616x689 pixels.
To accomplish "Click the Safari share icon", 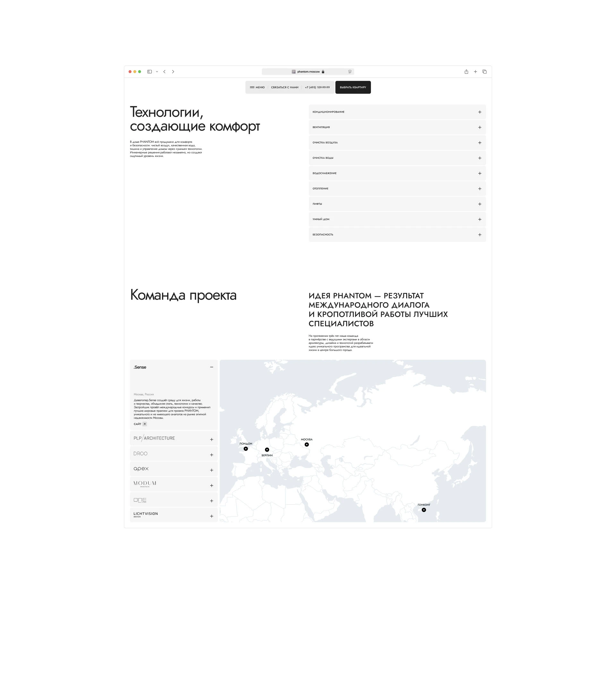I will coord(466,72).
